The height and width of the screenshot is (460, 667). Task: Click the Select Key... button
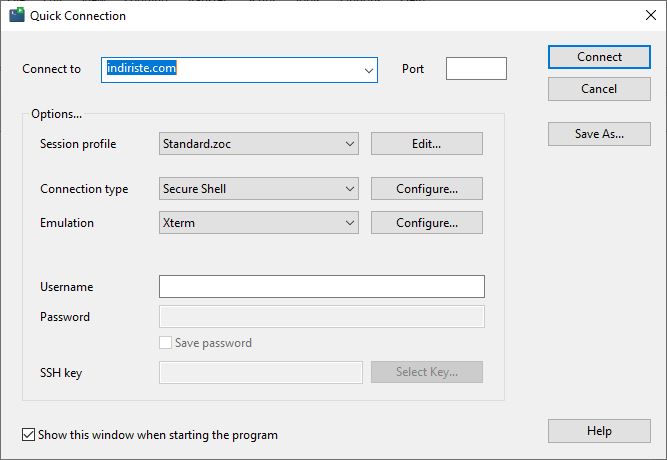click(x=427, y=372)
